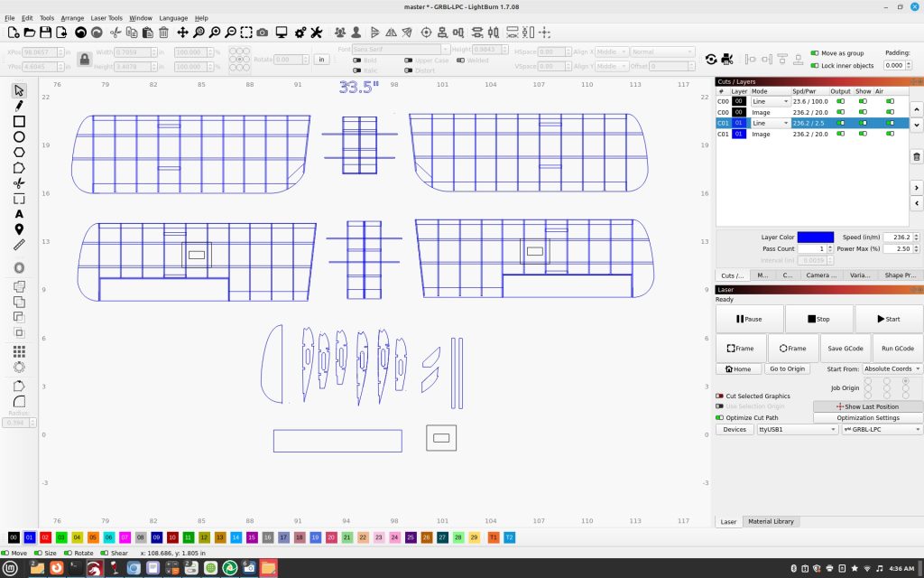Toggle Optimize Cut Path switch

pos(720,417)
